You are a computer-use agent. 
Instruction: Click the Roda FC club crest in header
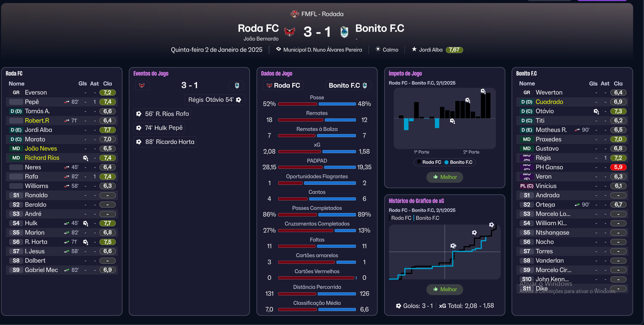pos(289,32)
